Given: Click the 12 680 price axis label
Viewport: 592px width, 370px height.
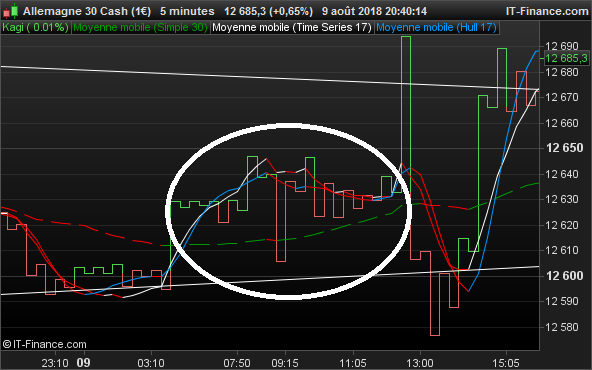Looking at the screenshot, I should [x=562, y=72].
